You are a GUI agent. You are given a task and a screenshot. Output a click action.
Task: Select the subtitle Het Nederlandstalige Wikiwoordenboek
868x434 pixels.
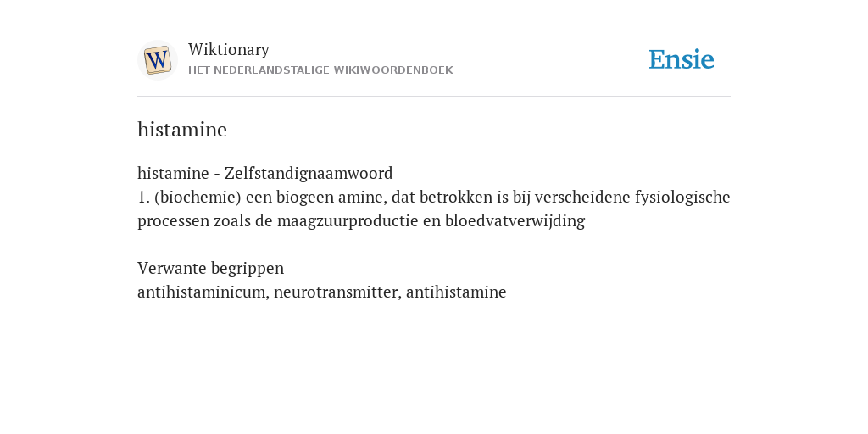320,70
